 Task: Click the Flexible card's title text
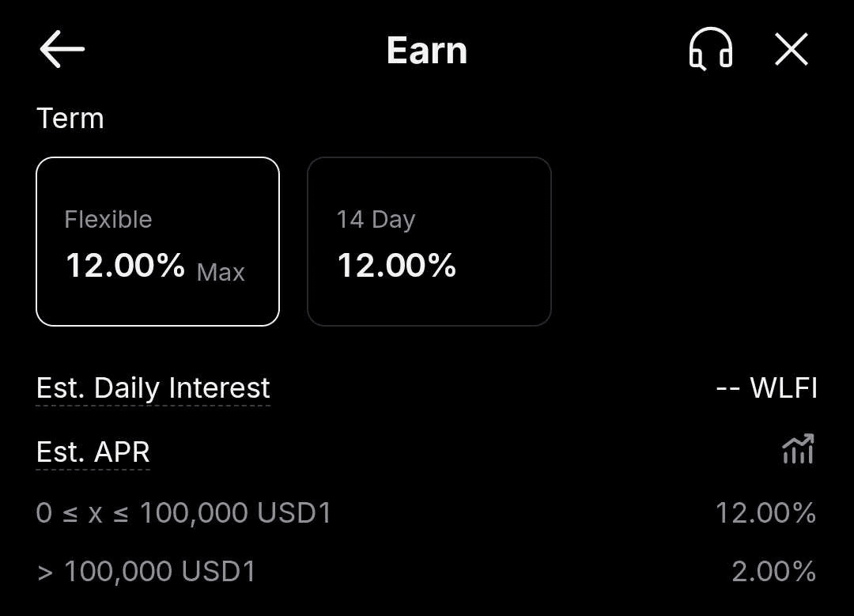tap(108, 219)
